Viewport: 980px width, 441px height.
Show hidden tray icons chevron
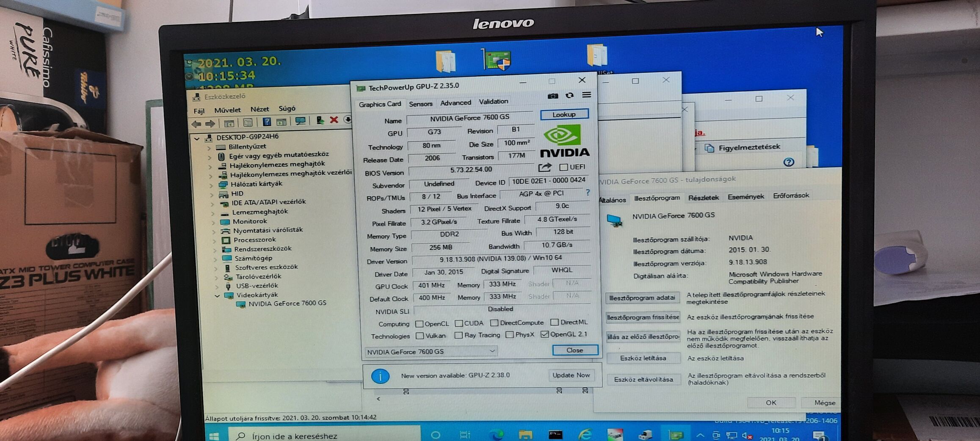[700, 435]
